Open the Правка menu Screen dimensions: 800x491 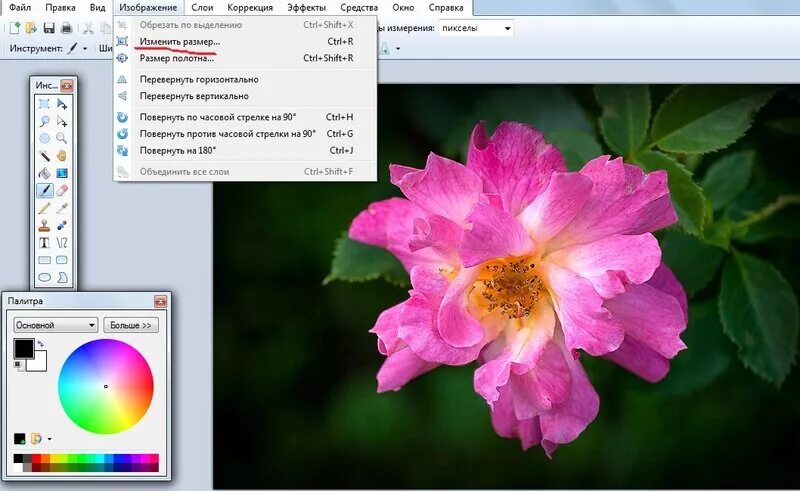coord(60,8)
